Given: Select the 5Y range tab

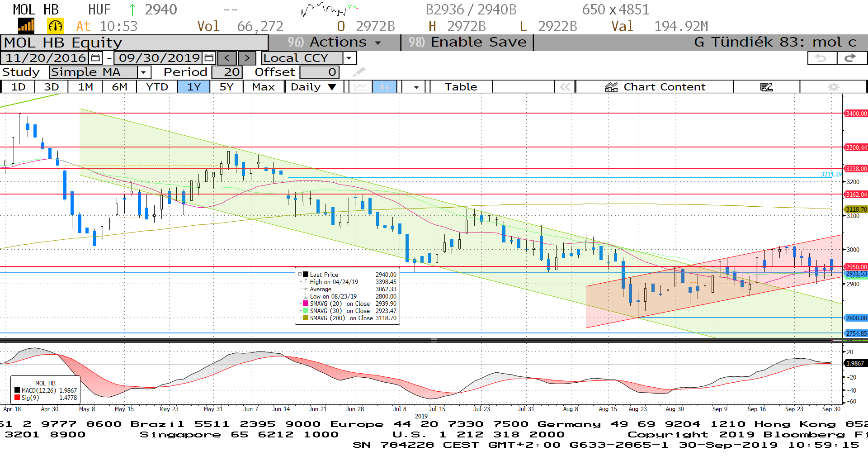Looking at the screenshot, I should coord(226,87).
